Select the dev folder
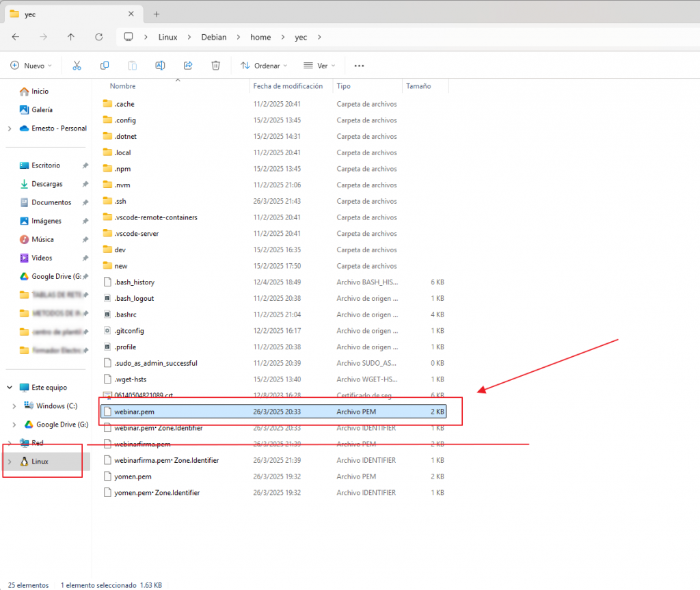700x590 pixels. [x=273, y=250]
